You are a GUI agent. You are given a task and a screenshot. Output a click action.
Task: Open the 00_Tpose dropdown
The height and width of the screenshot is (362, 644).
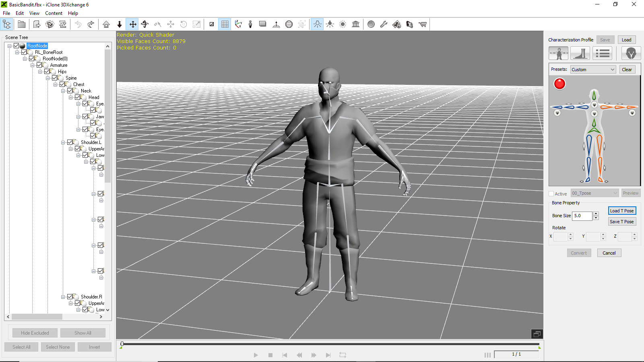[x=594, y=193]
